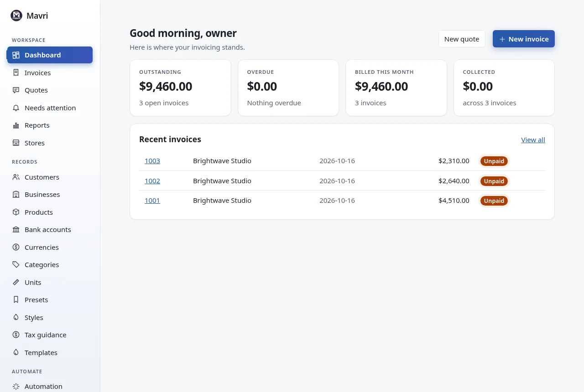584x392 pixels.
Task: Click the $4,510.00 amount in invoice 1001 row
Action: pos(454,201)
